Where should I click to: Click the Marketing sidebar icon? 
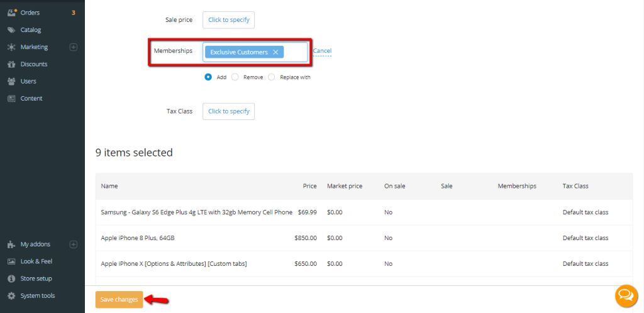[x=11, y=47]
